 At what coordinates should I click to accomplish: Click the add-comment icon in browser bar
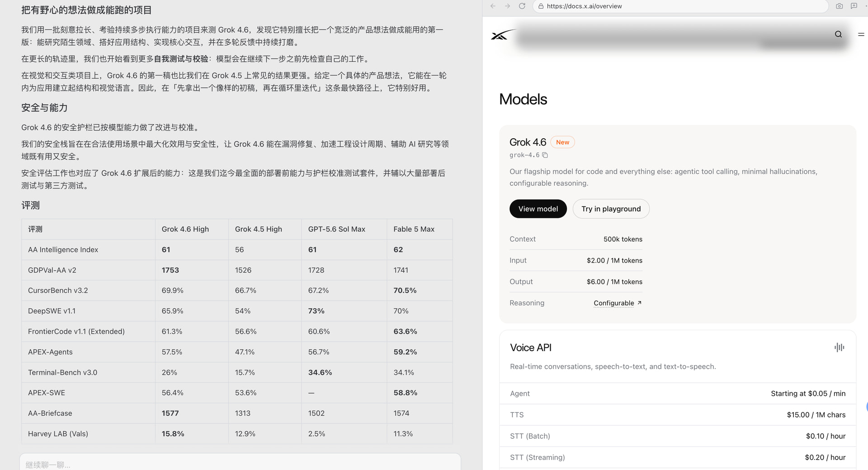pyautogui.click(x=854, y=6)
